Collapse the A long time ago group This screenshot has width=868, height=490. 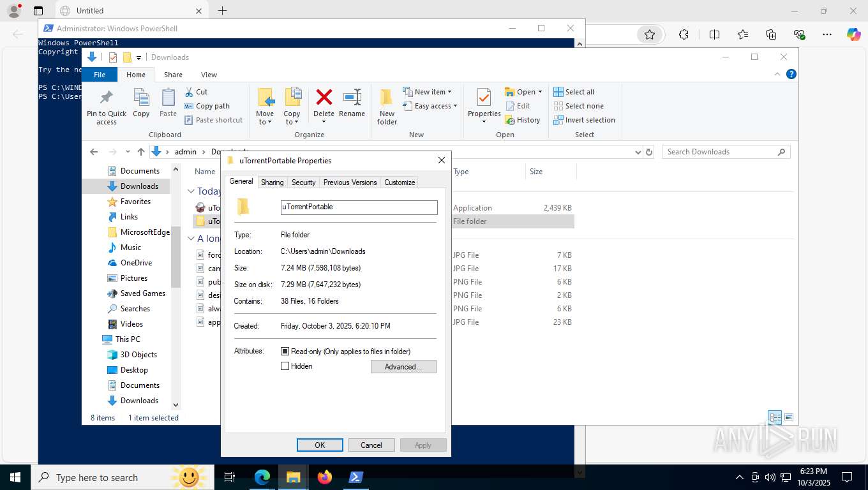[x=191, y=239]
